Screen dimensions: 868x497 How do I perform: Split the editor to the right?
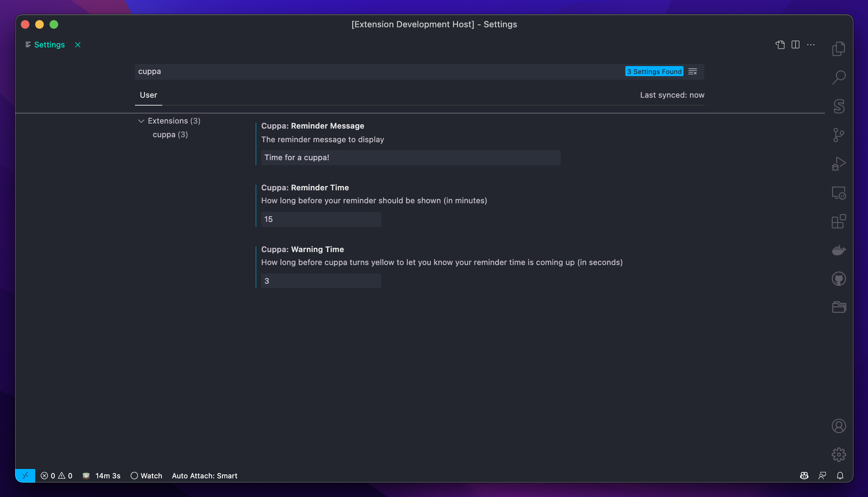tap(795, 45)
